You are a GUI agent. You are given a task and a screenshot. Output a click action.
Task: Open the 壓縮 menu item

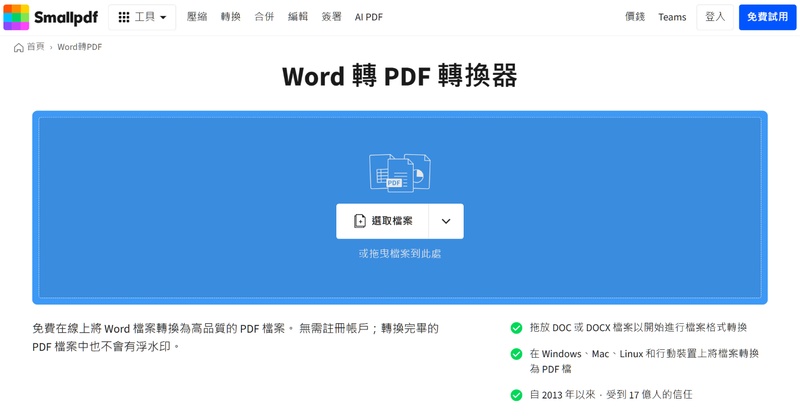pos(196,17)
